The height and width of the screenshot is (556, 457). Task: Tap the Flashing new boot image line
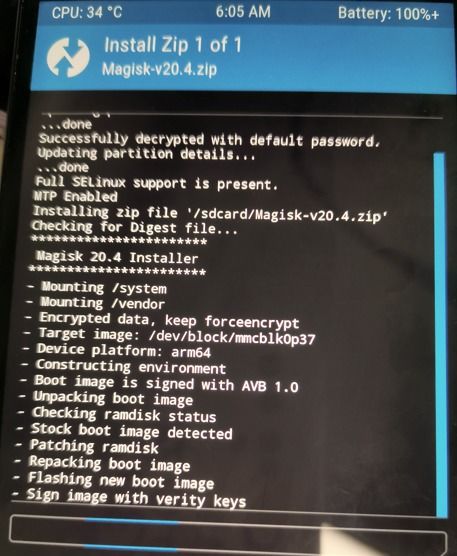pos(114,480)
